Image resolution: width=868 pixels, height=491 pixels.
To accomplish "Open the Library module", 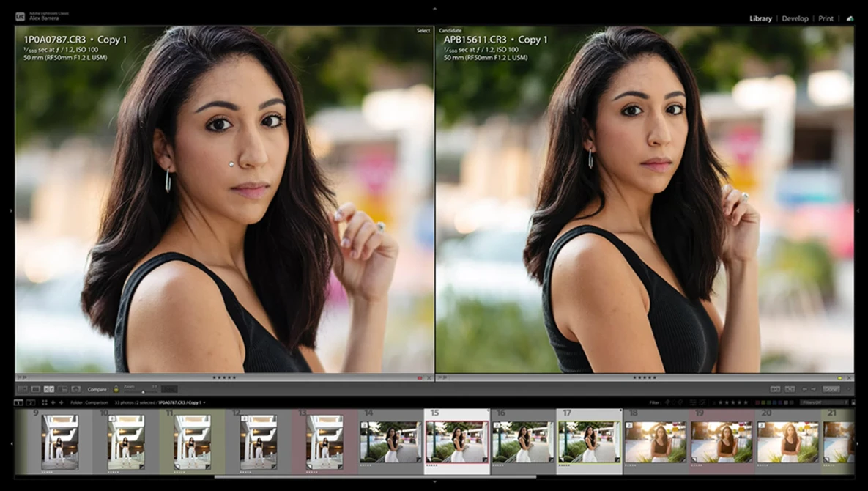I will click(760, 18).
